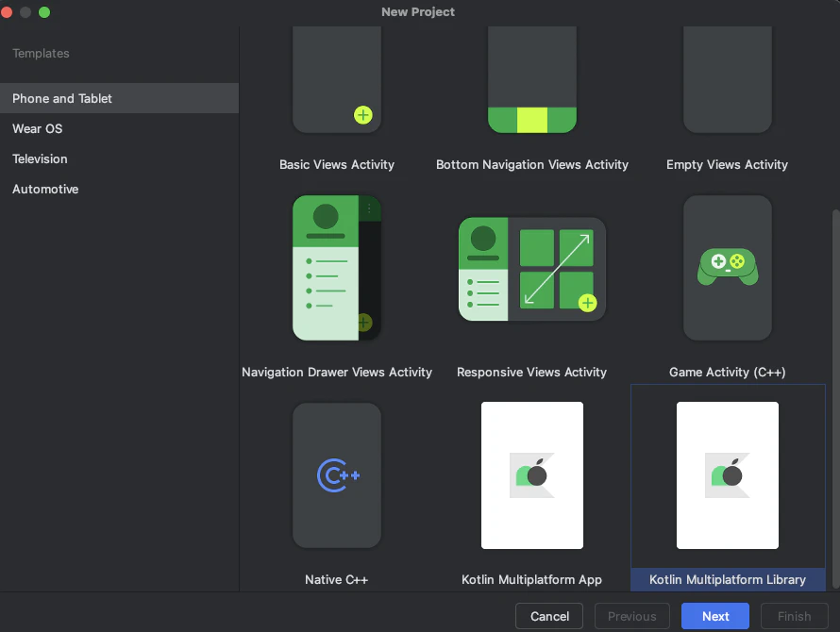840x632 pixels.
Task: Select the Kotlin Multiplatform App thumbnail
Action: tap(532, 475)
